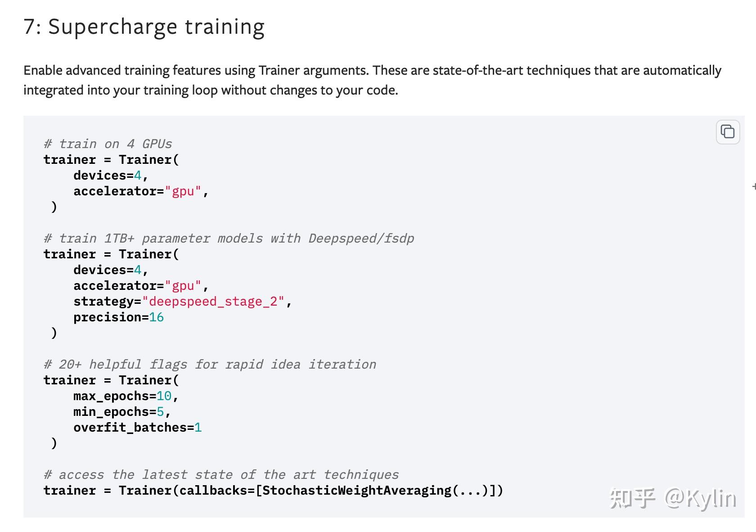Click the "7: Supercharge training" heading
The height and width of the screenshot is (532, 756).
[x=144, y=27]
